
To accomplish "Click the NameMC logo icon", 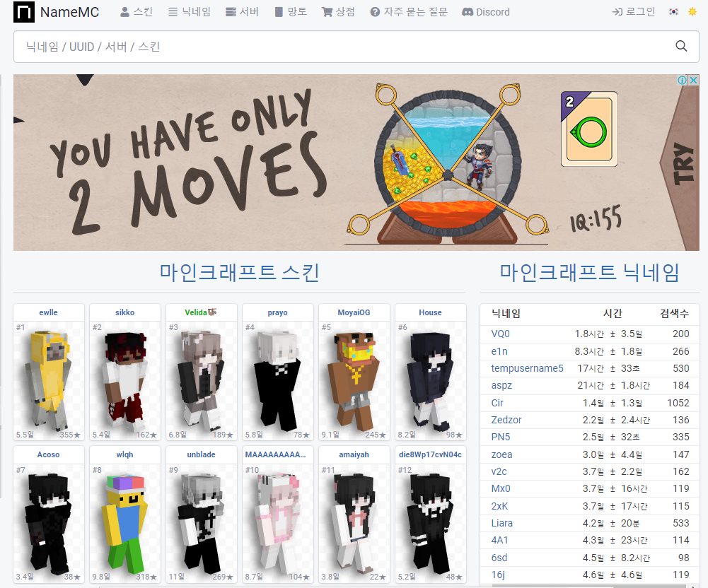I will [23, 12].
